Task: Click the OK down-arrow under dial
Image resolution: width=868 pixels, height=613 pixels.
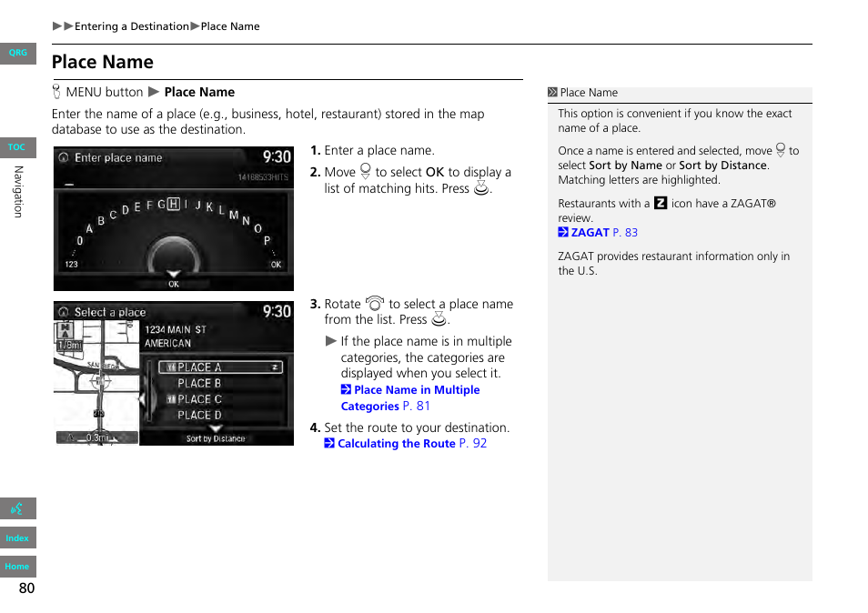Action: [173, 279]
